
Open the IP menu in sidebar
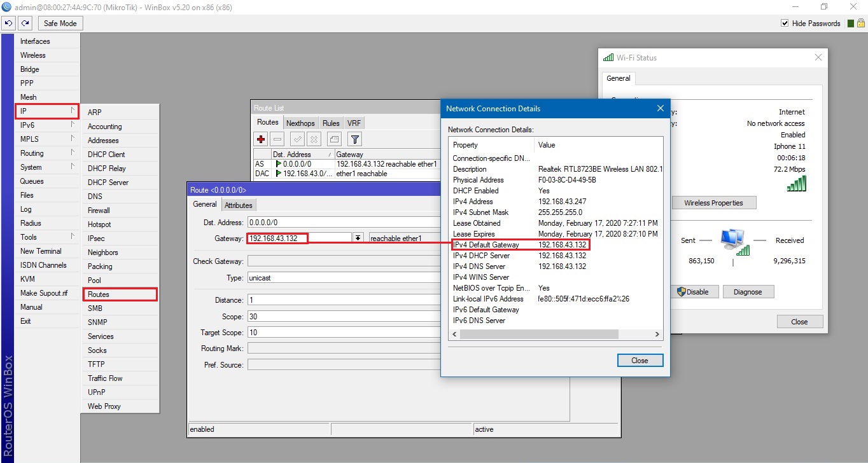point(47,111)
